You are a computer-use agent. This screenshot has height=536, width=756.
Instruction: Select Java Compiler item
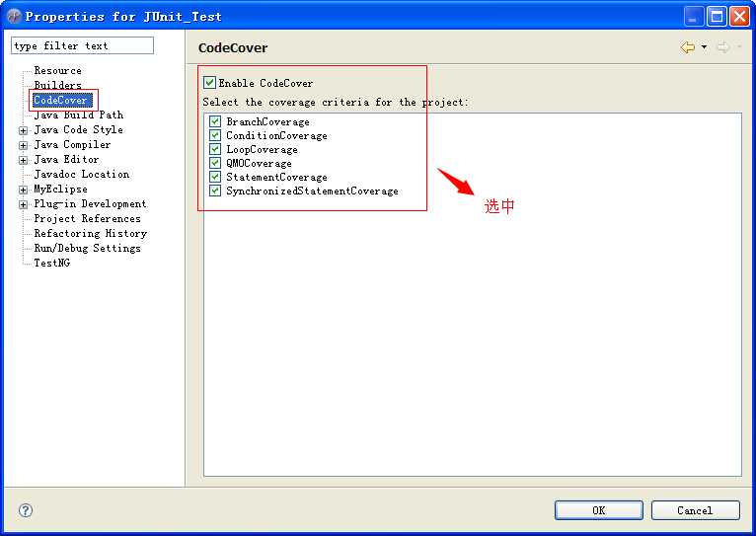click(x=72, y=144)
